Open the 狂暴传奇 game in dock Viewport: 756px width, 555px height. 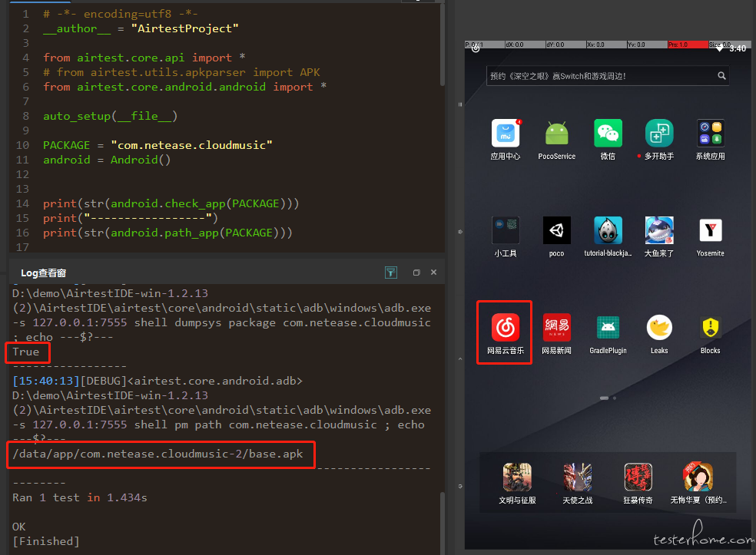click(x=638, y=477)
